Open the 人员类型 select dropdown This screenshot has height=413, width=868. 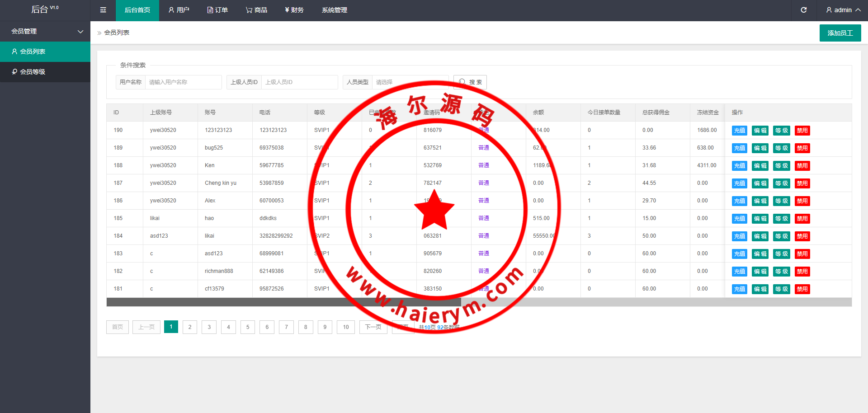click(x=410, y=82)
